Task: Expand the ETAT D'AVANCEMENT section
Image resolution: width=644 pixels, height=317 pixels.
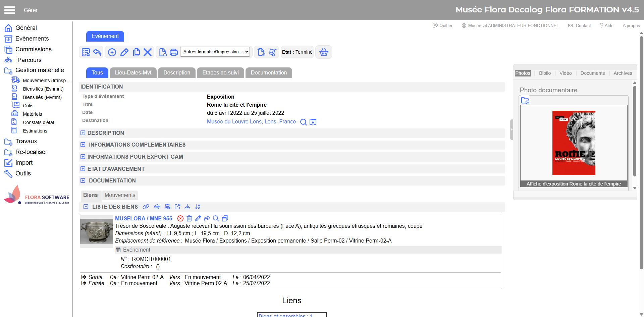Action: coord(83,169)
